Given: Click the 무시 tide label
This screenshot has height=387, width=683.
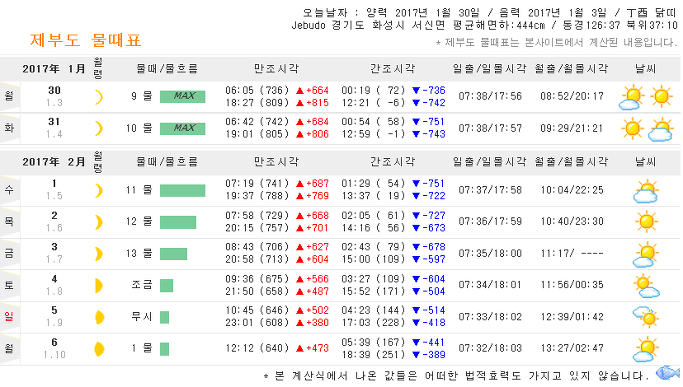Looking at the screenshot, I should click(x=142, y=317).
